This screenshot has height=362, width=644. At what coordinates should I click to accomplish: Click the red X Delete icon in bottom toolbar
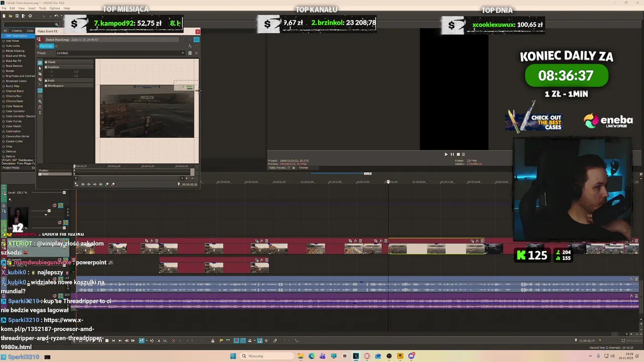click(x=174, y=341)
